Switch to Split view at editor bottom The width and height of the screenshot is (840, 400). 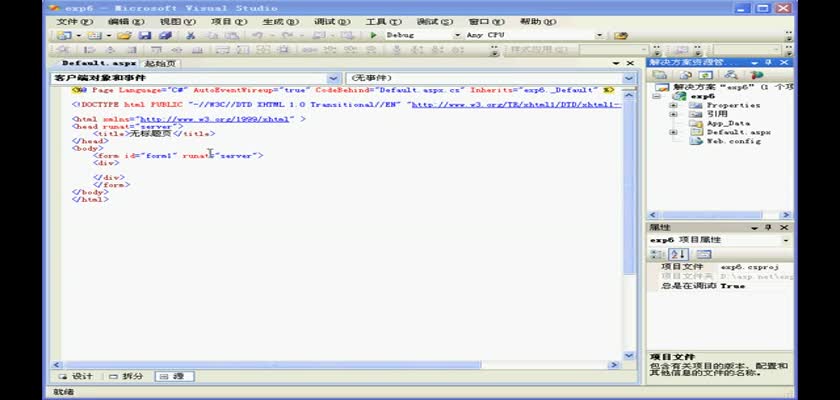[126, 376]
